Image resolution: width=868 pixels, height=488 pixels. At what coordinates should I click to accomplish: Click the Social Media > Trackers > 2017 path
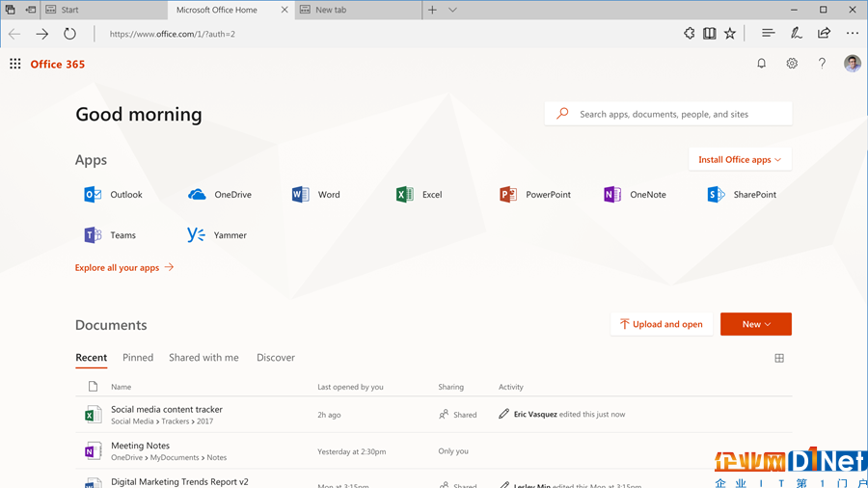point(162,421)
